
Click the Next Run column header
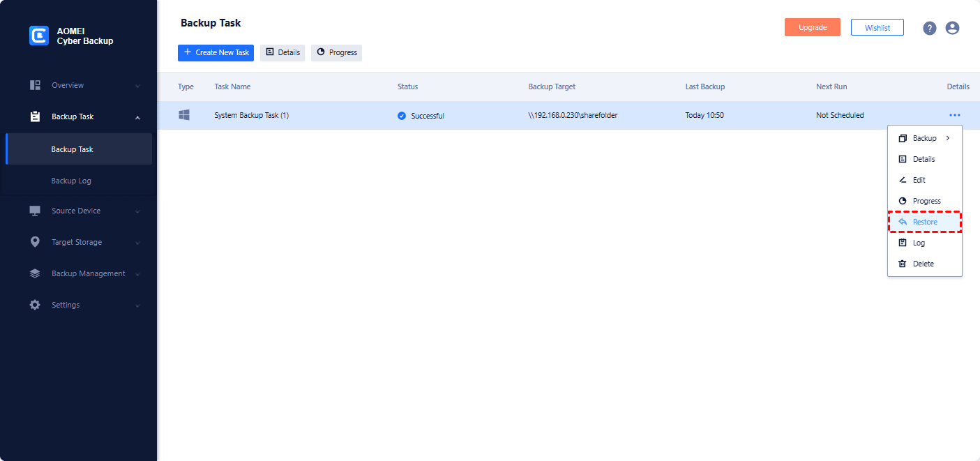[831, 86]
